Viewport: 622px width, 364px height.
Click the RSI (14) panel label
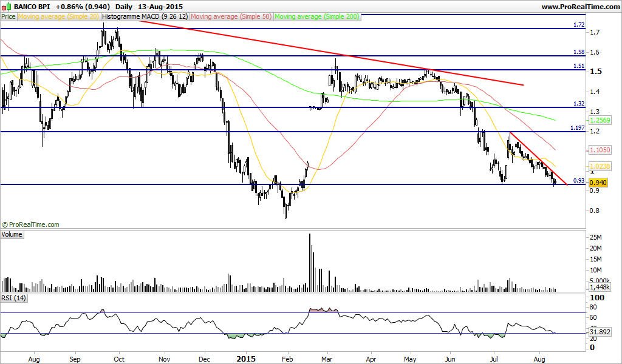14,298
